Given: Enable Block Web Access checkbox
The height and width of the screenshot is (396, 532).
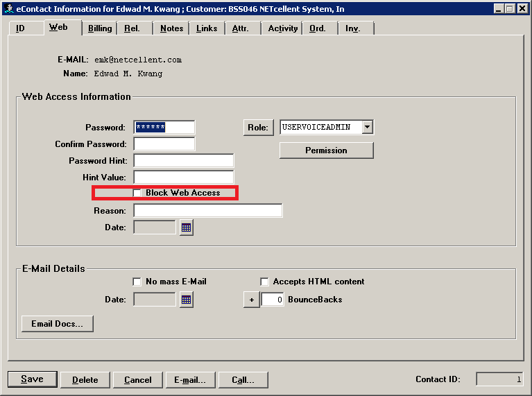Looking at the screenshot, I should tap(137, 193).
